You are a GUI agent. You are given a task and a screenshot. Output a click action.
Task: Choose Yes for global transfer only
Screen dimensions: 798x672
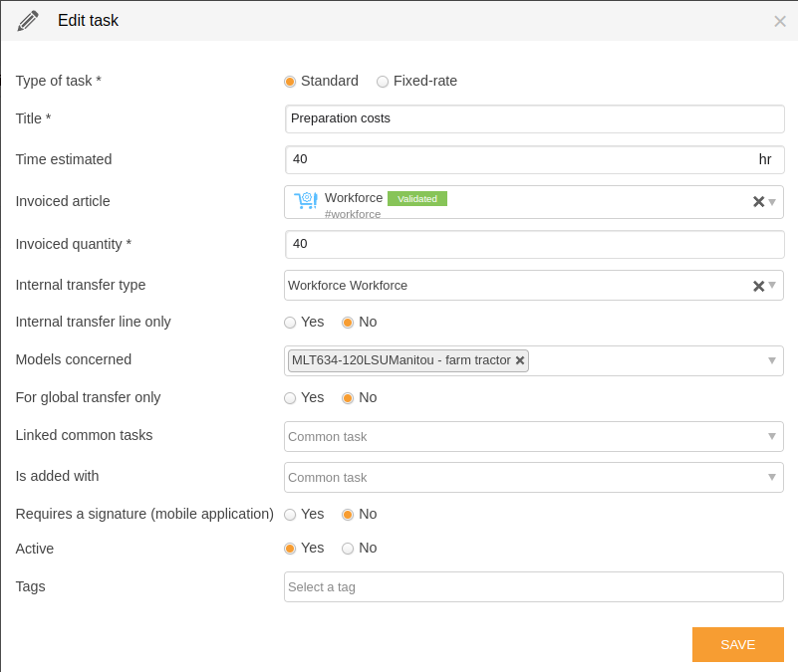coord(290,398)
